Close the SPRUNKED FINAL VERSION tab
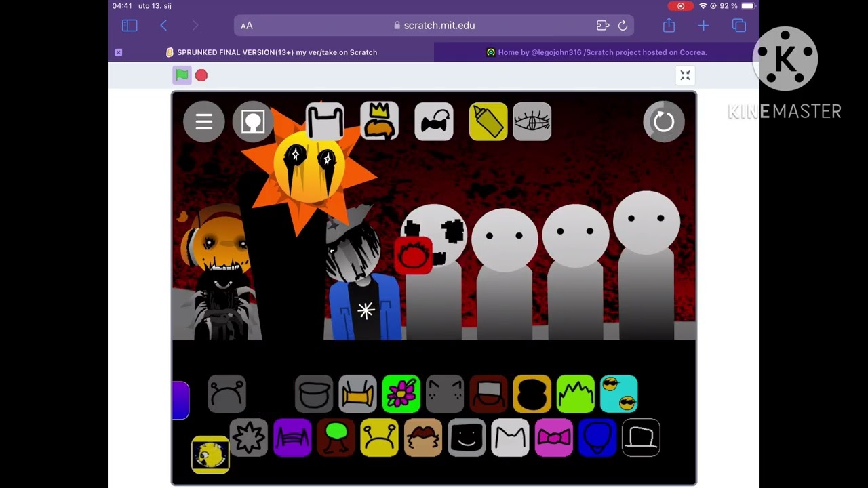868x488 pixels. tap(119, 52)
